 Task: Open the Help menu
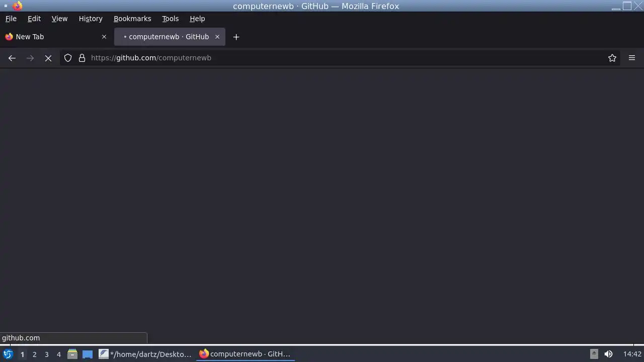pyautogui.click(x=197, y=19)
